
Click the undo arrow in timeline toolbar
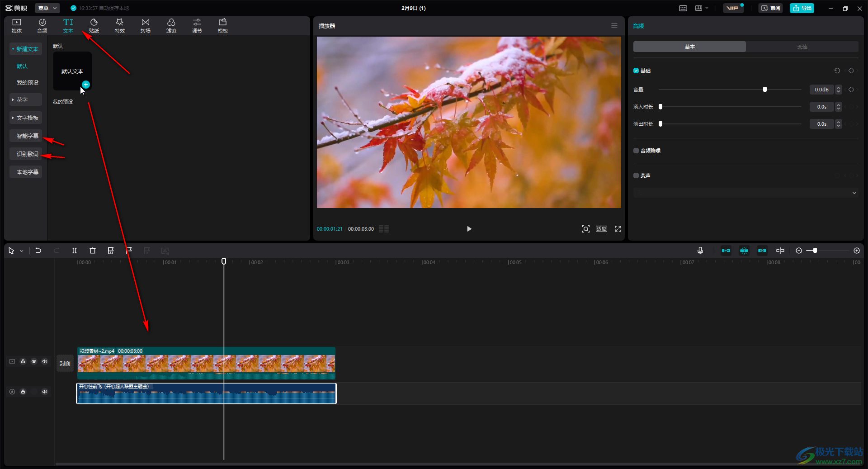pos(38,251)
